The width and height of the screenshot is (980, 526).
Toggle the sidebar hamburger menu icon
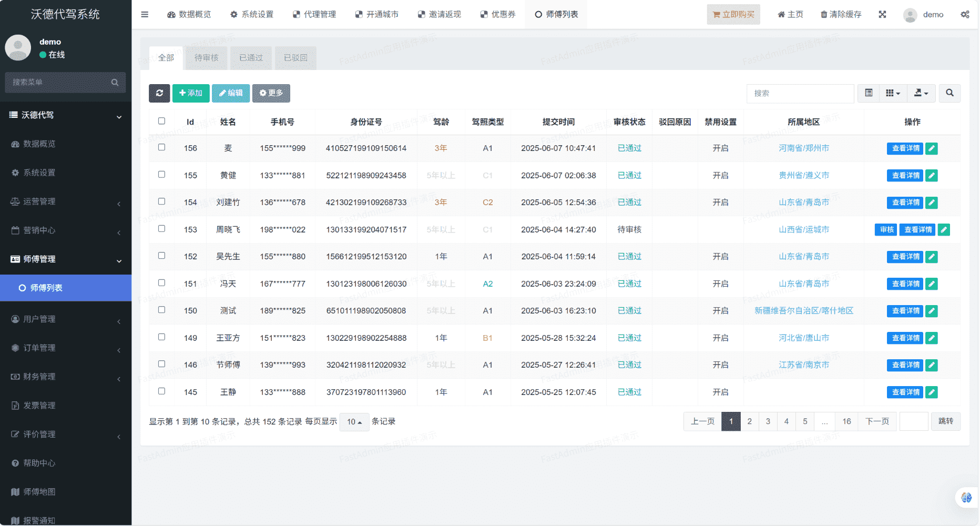145,14
